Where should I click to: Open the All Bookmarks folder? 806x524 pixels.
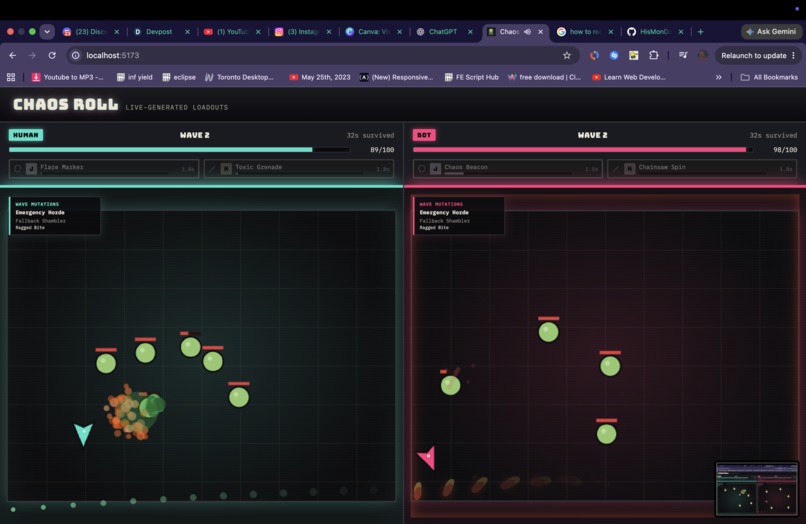pos(769,77)
